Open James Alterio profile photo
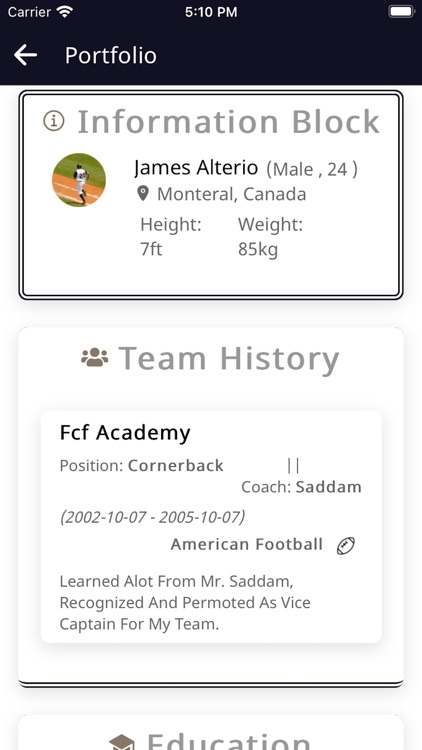The width and height of the screenshot is (422, 750). pyautogui.click(x=79, y=180)
